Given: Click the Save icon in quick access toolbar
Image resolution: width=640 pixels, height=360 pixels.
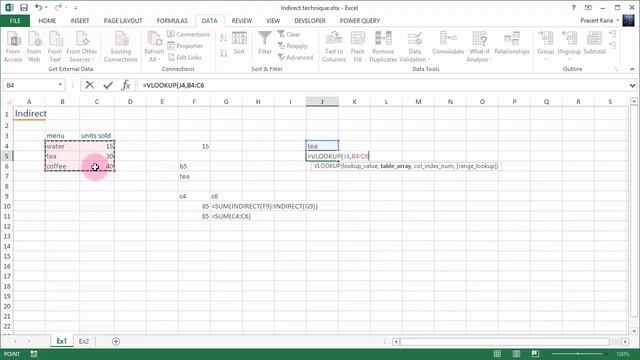Looking at the screenshot, I should point(24,7).
